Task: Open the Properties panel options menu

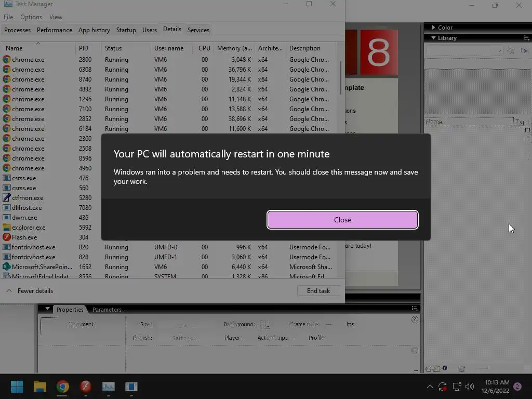Action: tap(414, 308)
